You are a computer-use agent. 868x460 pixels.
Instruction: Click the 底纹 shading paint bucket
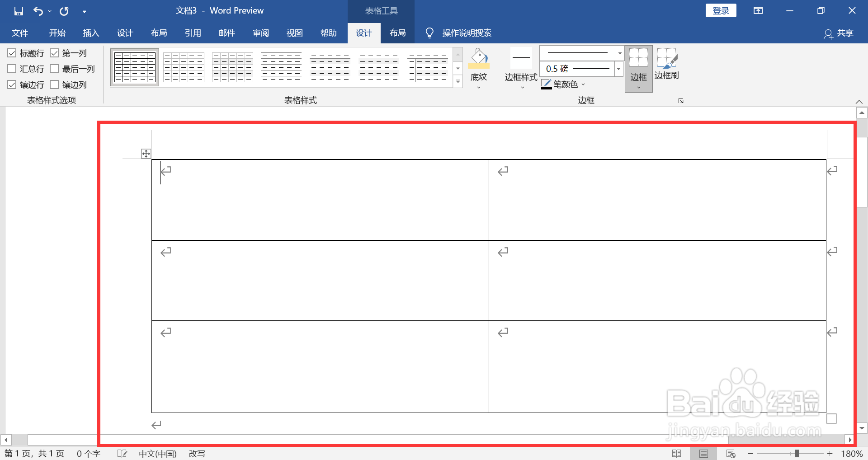coord(479,59)
